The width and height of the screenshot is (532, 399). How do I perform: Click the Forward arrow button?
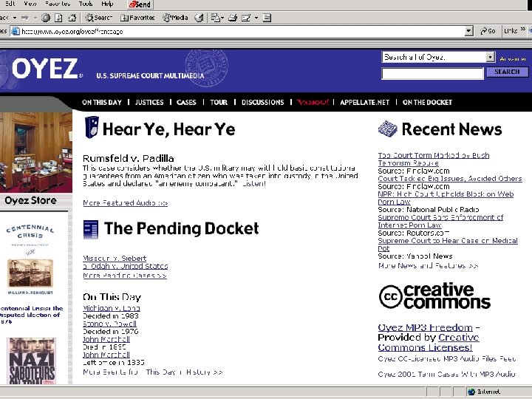[x=25, y=18]
